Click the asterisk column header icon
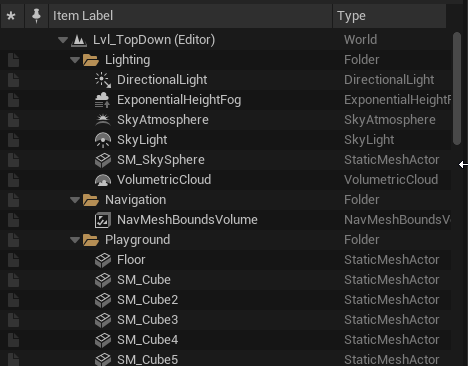This screenshot has height=366, width=468. [11, 16]
